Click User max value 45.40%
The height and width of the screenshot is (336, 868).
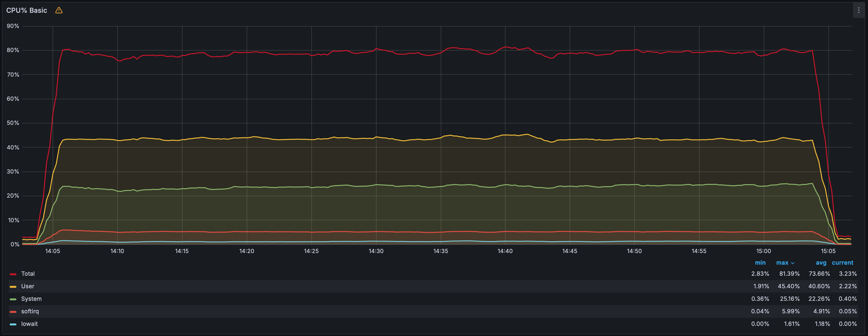[x=789, y=286]
